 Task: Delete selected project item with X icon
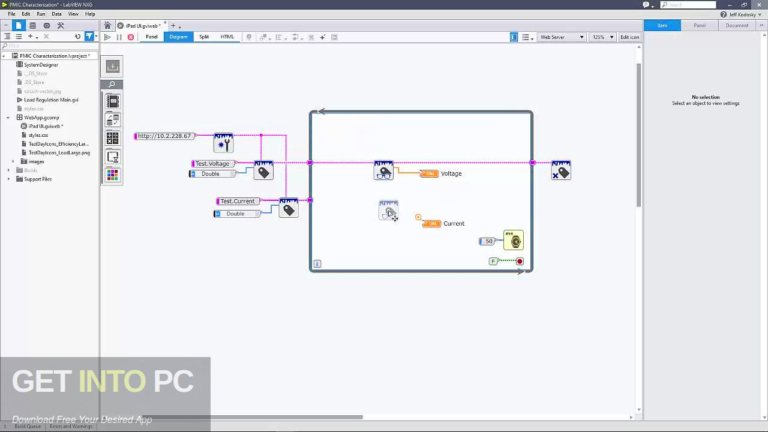coord(47,36)
